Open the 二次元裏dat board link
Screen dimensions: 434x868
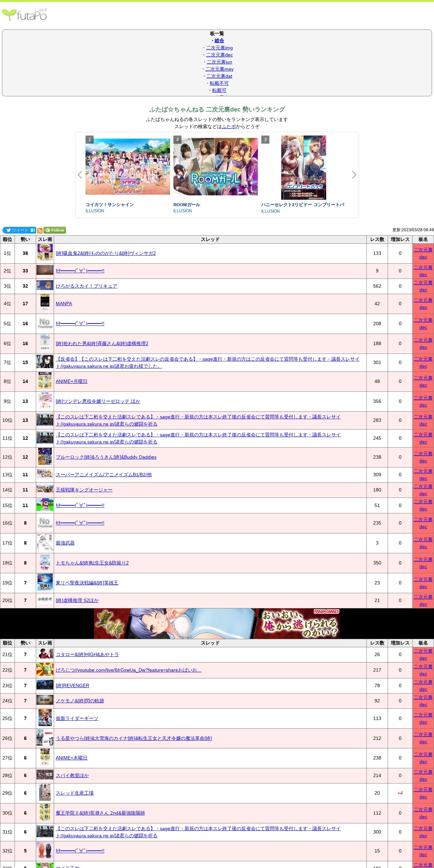point(219,76)
